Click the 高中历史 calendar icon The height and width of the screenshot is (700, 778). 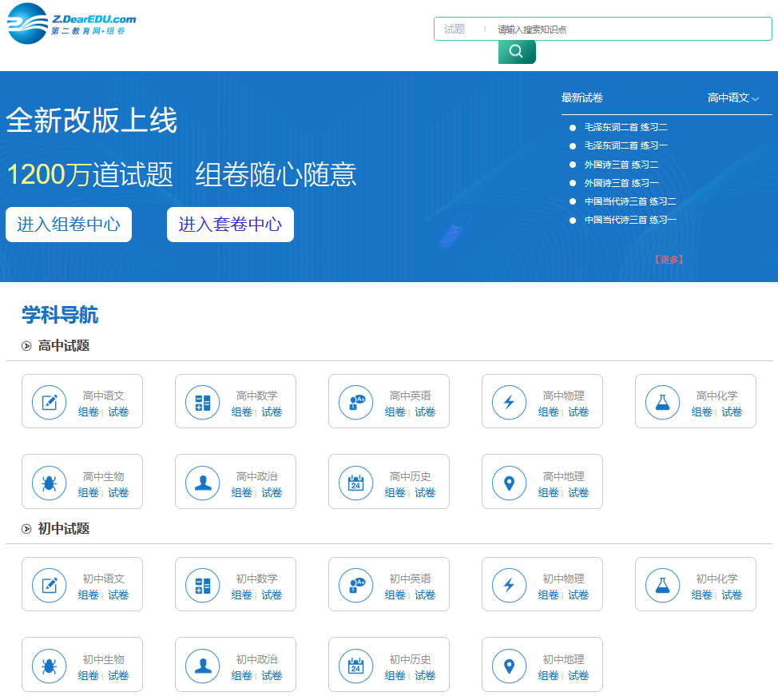(356, 483)
